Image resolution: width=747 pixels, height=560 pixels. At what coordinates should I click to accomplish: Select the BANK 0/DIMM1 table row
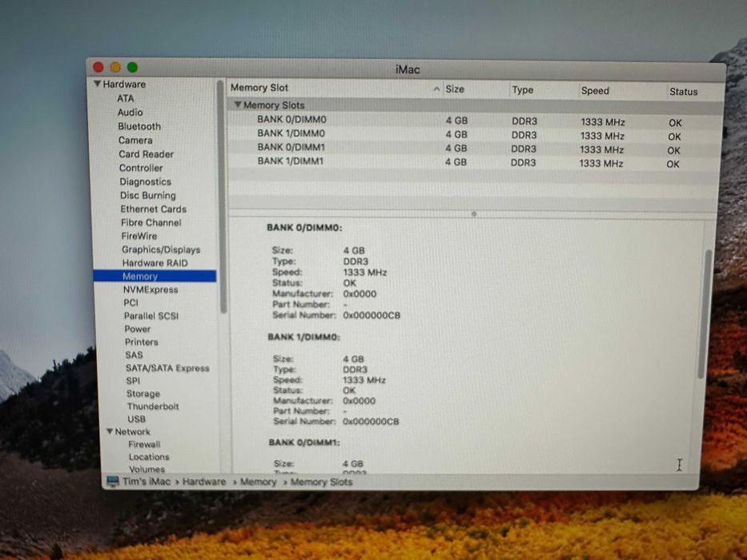[x=474, y=148]
